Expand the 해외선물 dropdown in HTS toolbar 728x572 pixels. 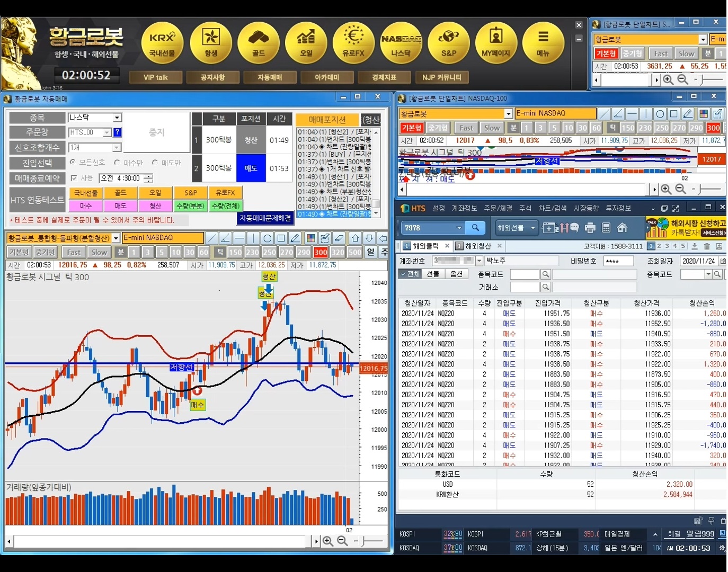pos(532,228)
